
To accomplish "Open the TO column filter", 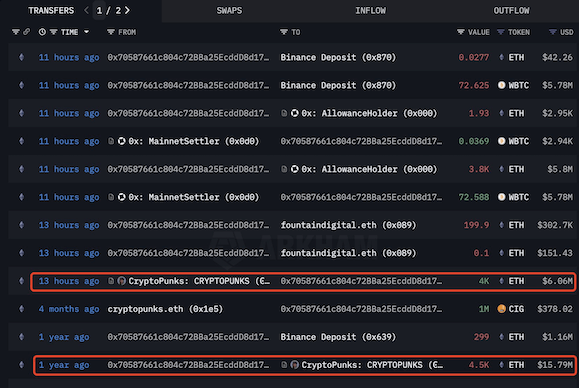I will (284, 32).
